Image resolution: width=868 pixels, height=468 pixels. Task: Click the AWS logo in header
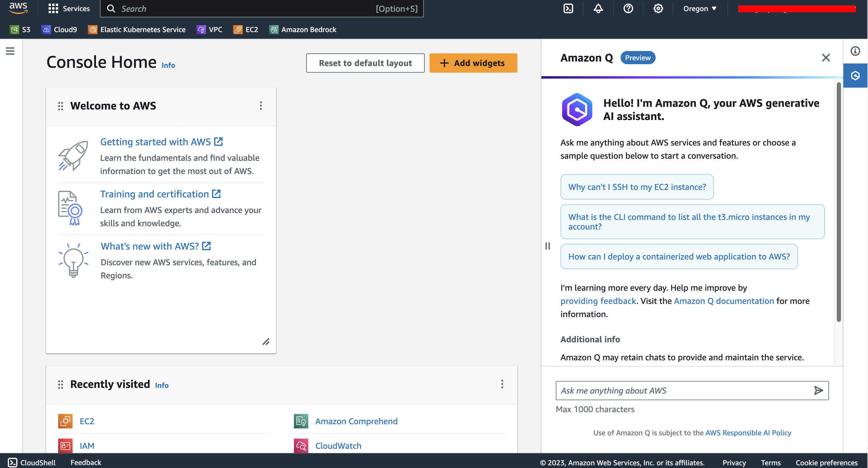18,8
